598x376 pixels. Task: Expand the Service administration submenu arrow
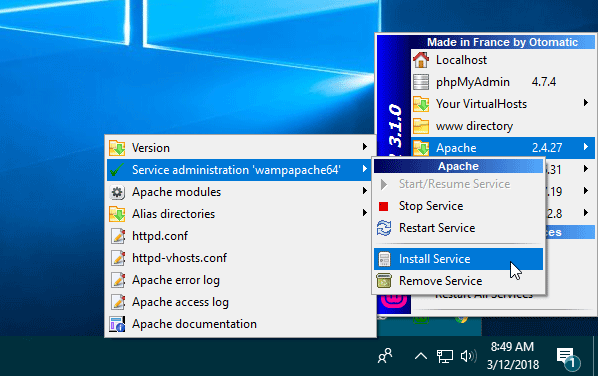[x=365, y=169]
